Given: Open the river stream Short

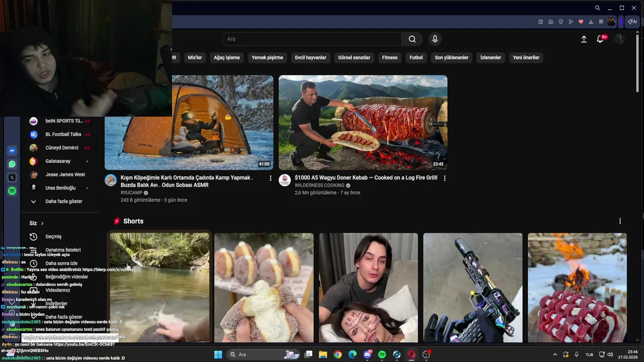Looking at the screenshot, I should point(159,288).
